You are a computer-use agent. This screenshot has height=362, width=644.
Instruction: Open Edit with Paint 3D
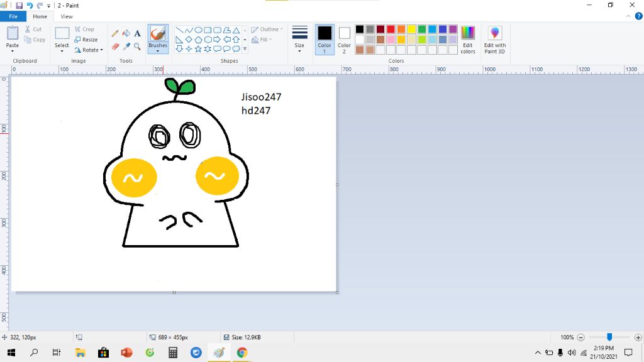pyautogui.click(x=494, y=39)
